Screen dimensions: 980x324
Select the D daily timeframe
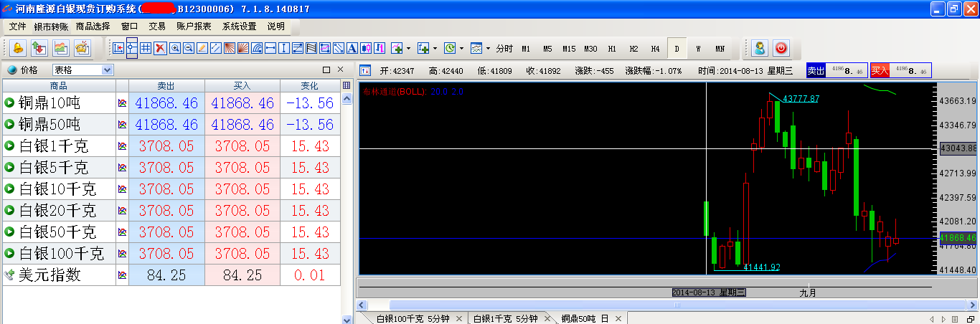click(677, 49)
